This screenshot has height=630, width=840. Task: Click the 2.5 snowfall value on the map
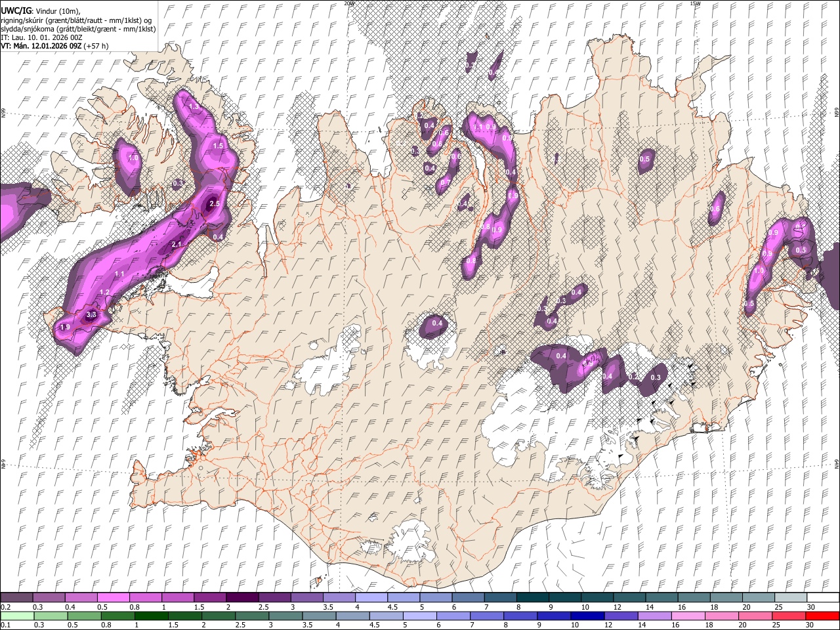[x=214, y=204]
